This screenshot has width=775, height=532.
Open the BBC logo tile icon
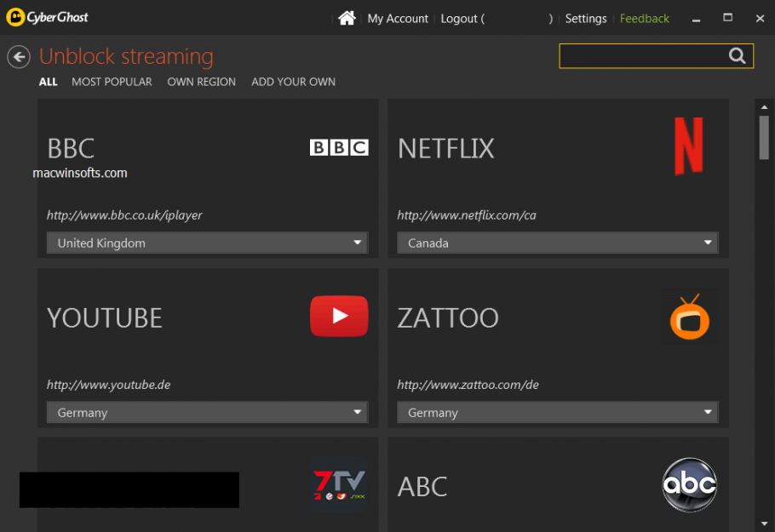click(x=339, y=147)
